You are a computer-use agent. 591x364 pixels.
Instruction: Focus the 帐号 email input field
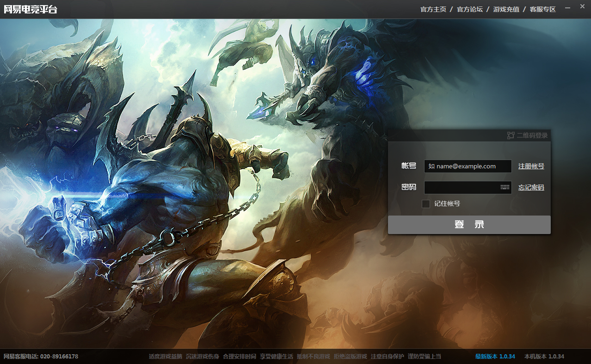tap(467, 167)
